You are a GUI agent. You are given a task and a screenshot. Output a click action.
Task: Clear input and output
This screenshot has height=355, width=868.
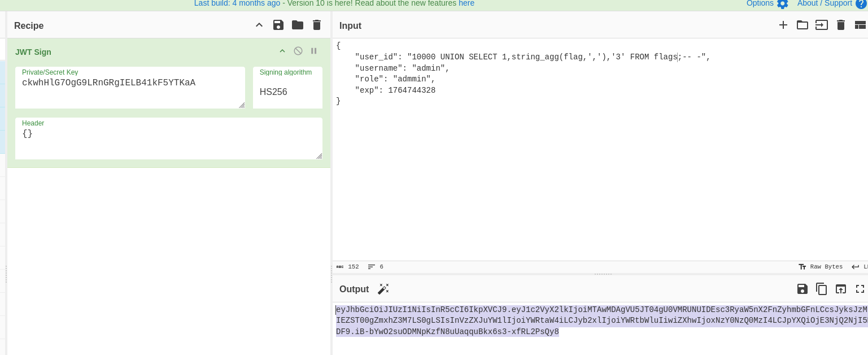tap(841, 25)
